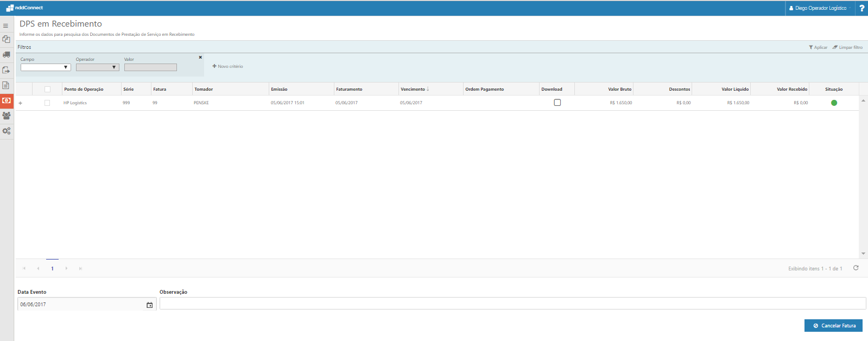The width and height of the screenshot is (868, 341).
Task: Click the Cancelar Fatura button
Action: click(833, 325)
